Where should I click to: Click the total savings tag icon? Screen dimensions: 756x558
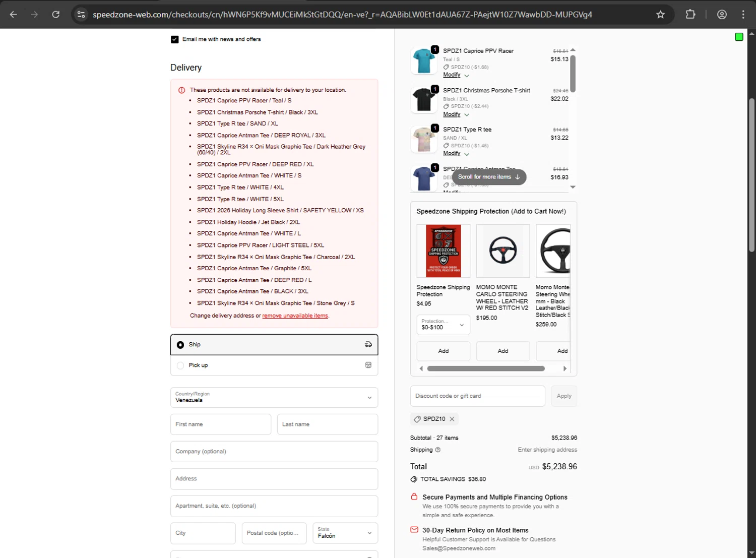coord(414,479)
